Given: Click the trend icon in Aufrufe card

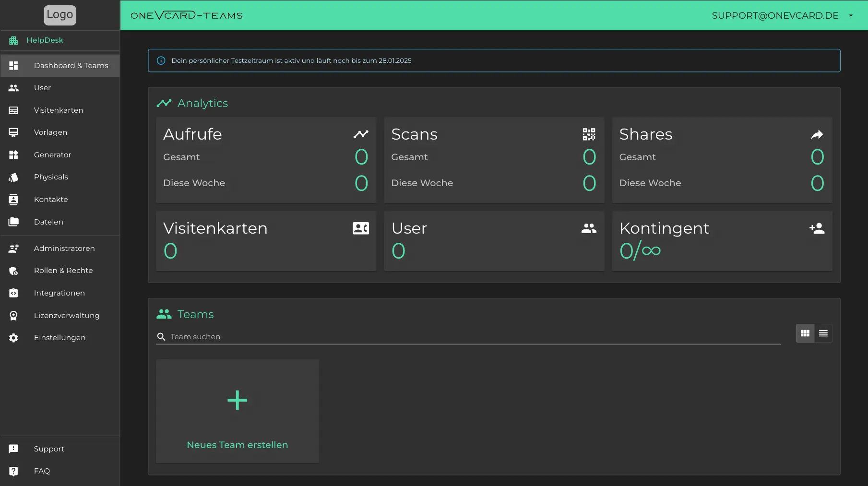Looking at the screenshot, I should (361, 134).
